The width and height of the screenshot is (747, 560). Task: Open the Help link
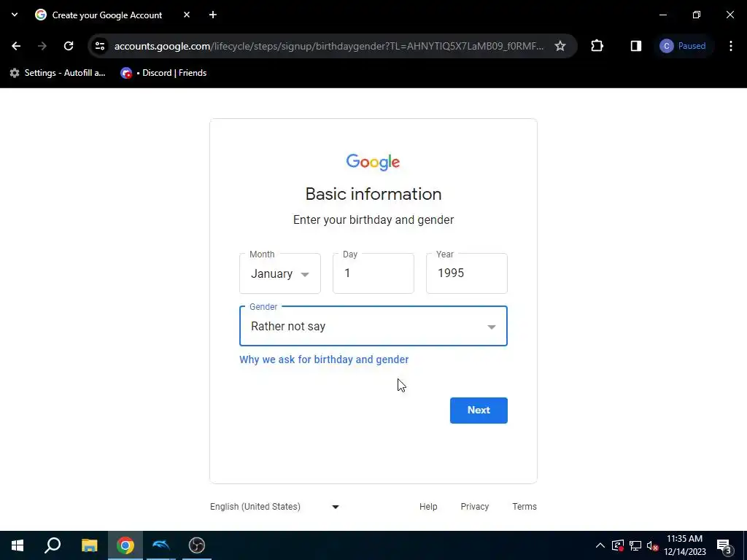(428, 507)
